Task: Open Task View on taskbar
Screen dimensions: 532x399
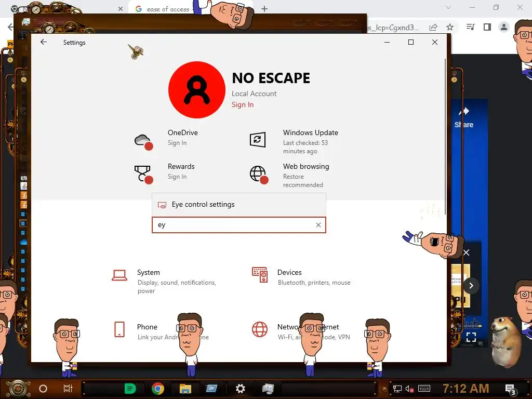Action: click(x=68, y=389)
